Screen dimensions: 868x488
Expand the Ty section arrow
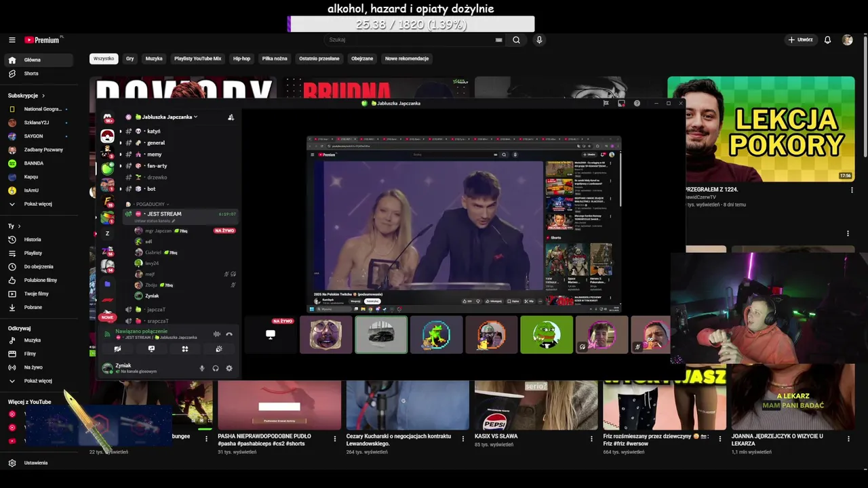click(19, 226)
